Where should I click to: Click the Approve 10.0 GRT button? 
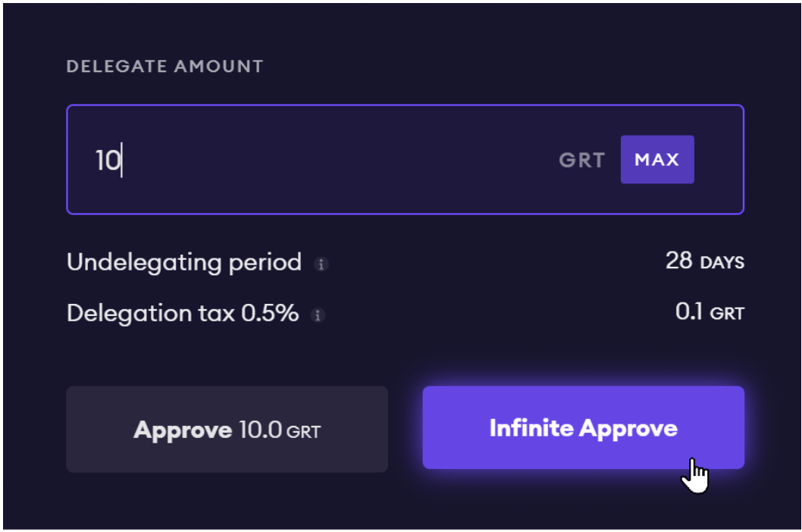[227, 430]
